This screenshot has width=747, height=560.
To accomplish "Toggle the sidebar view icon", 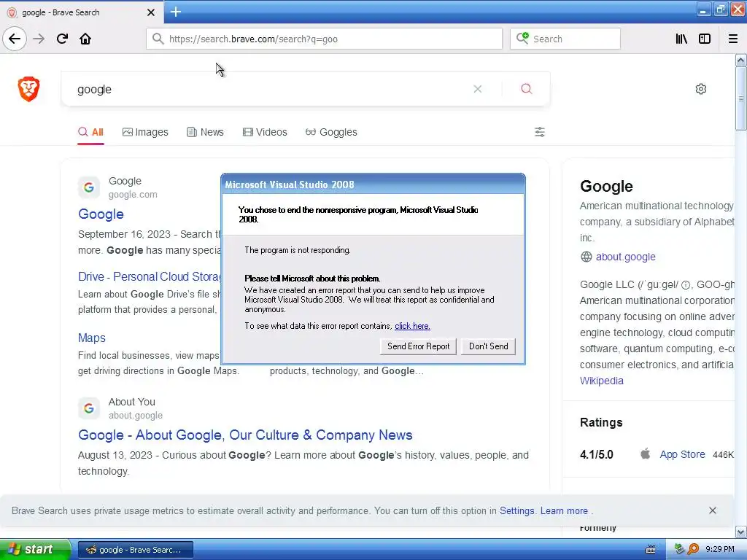I will click(x=705, y=39).
